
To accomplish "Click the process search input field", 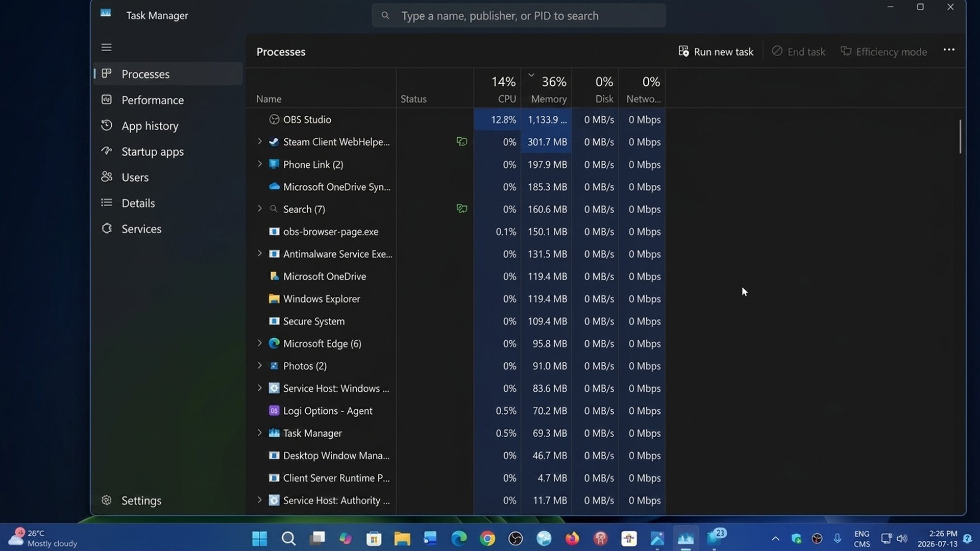I will (519, 16).
